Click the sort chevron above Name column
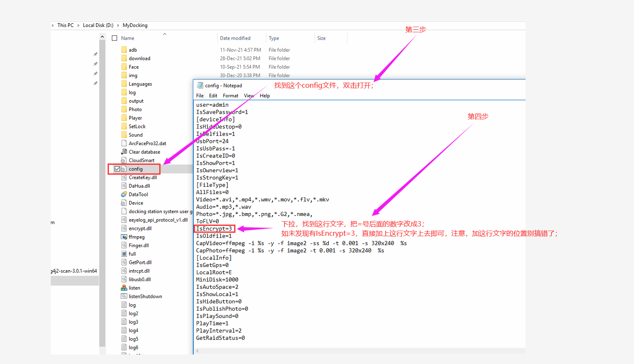Viewport: 634px width, 364px height. [x=164, y=34]
